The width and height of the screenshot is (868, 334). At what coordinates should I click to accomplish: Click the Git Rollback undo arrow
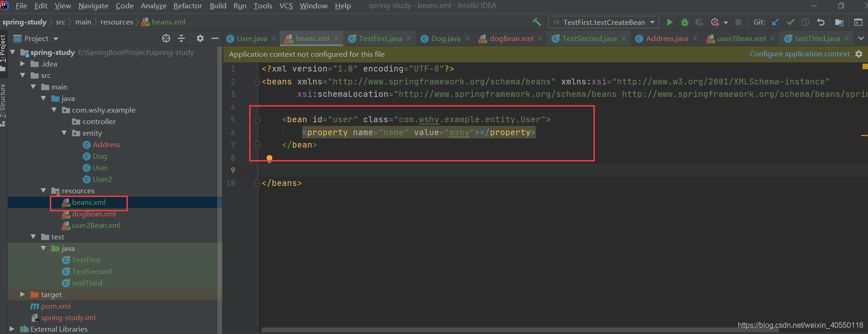coord(820,22)
